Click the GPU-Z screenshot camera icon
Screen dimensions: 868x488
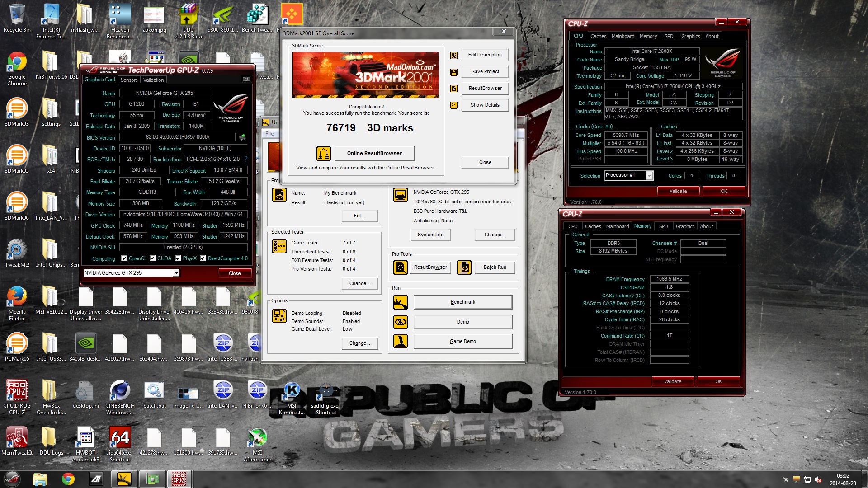246,79
